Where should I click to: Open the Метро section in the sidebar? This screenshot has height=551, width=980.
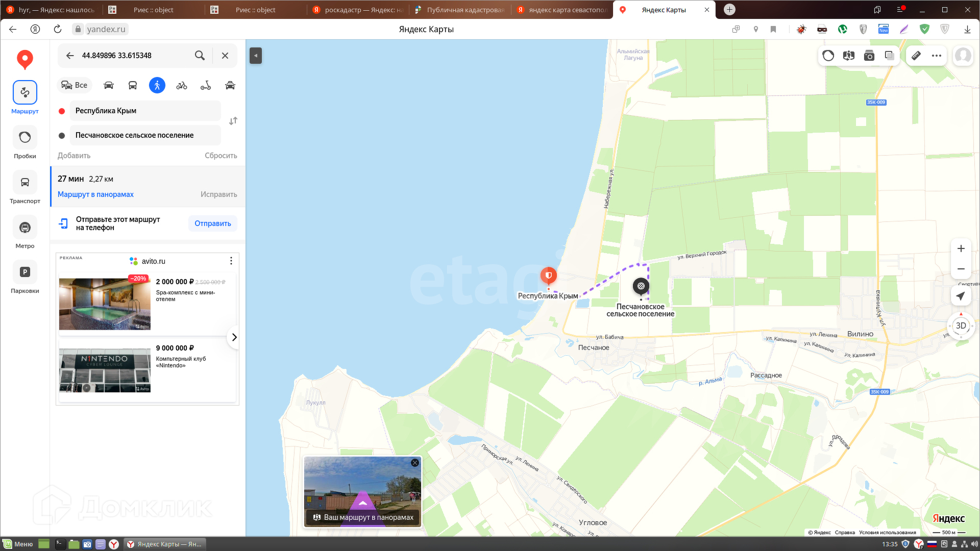(24, 232)
